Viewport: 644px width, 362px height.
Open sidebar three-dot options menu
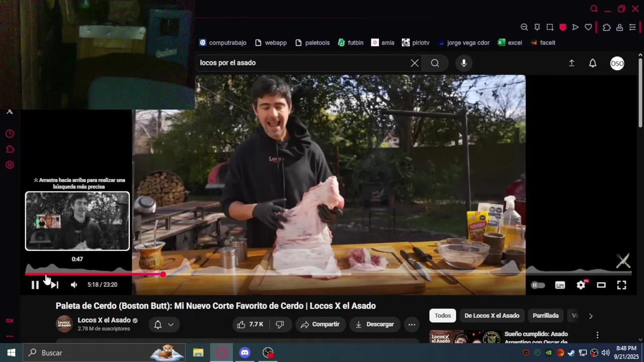[x=10, y=336]
